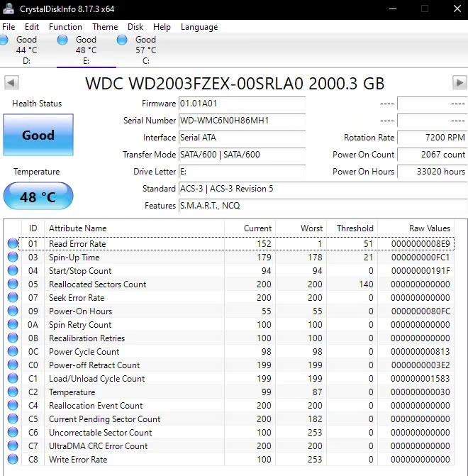Open the Function menu
Viewport: 468px width, 476px height.
click(x=65, y=27)
